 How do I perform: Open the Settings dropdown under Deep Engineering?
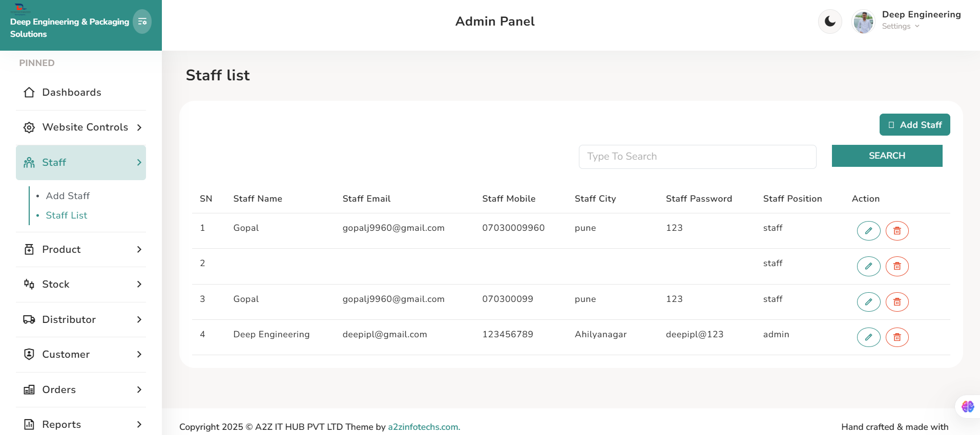900,27
